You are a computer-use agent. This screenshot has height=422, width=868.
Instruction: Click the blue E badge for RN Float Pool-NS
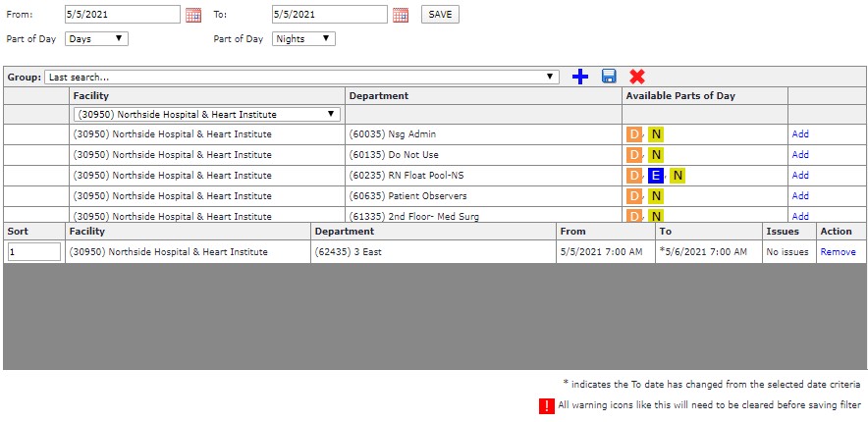coord(656,176)
